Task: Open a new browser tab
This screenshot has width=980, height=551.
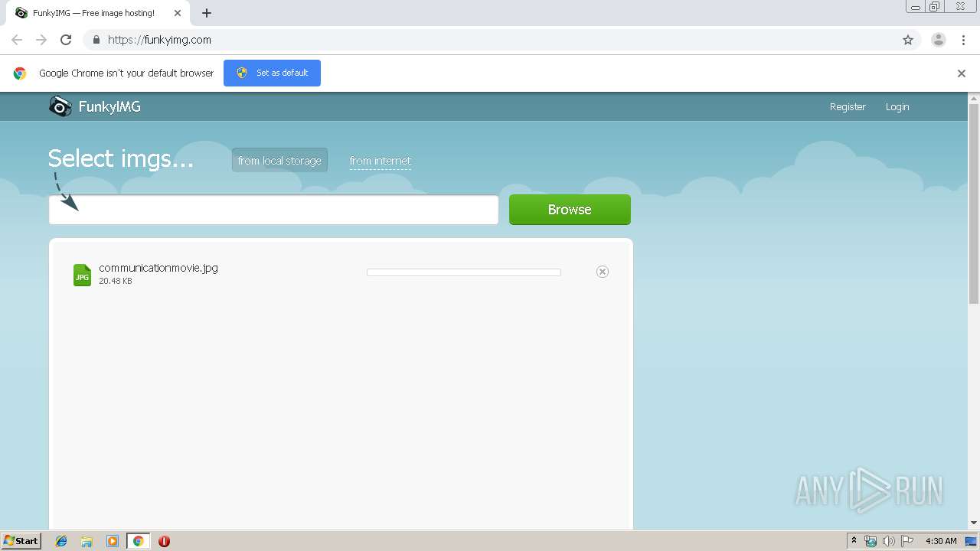Action: (207, 13)
